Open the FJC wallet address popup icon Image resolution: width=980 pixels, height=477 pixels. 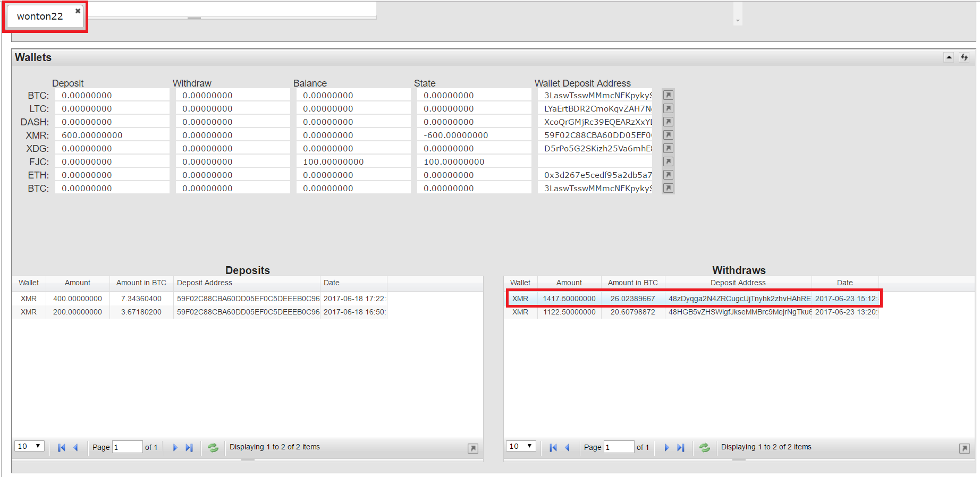click(669, 161)
